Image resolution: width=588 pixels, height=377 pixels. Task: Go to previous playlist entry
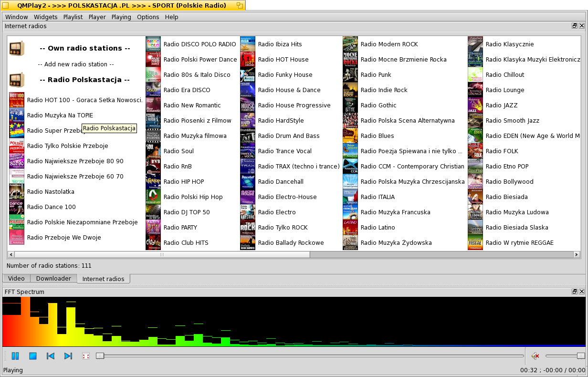click(51, 356)
